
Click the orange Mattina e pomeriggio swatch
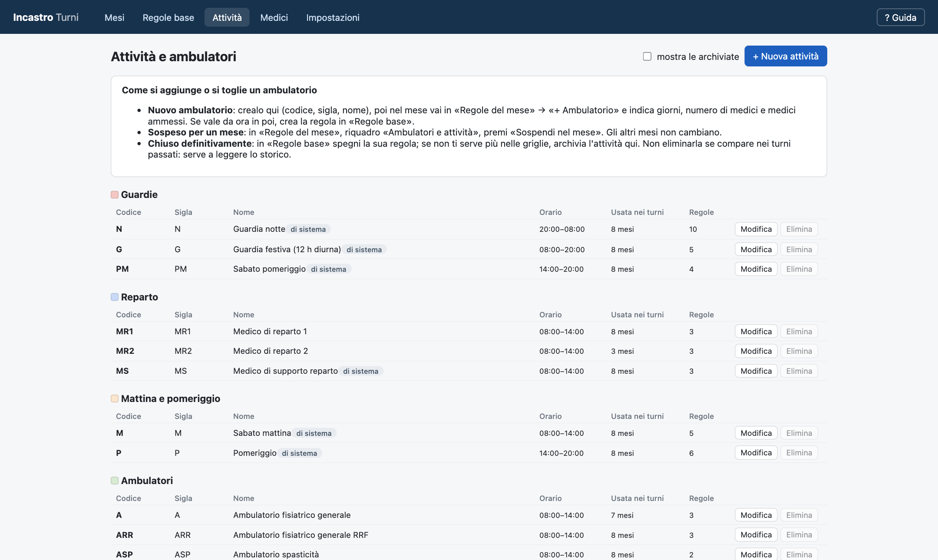tap(115, 399)
